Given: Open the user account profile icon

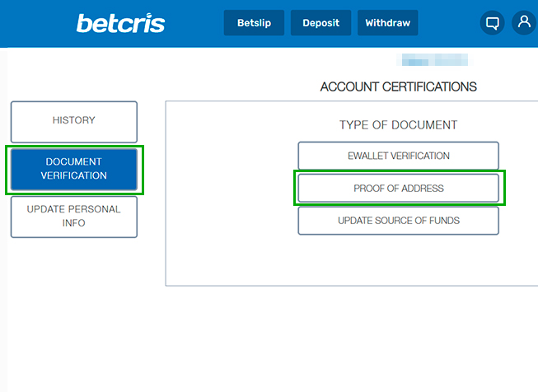Looking at the screenshot, I should (x=524, y=22).
